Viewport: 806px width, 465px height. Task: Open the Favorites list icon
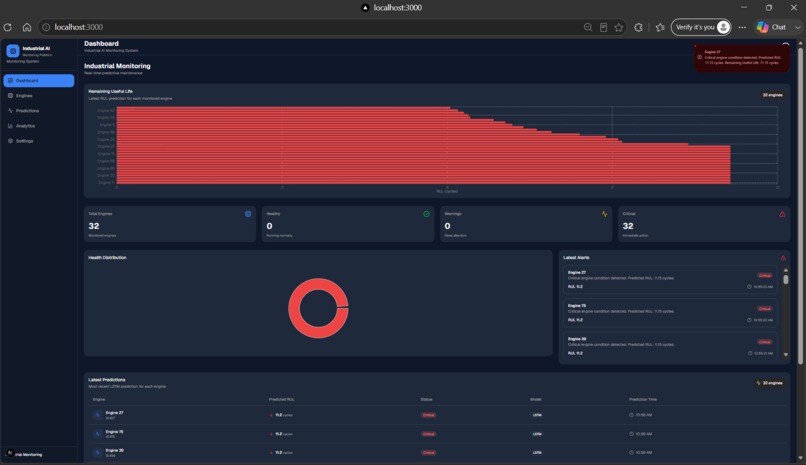[661, 27]
